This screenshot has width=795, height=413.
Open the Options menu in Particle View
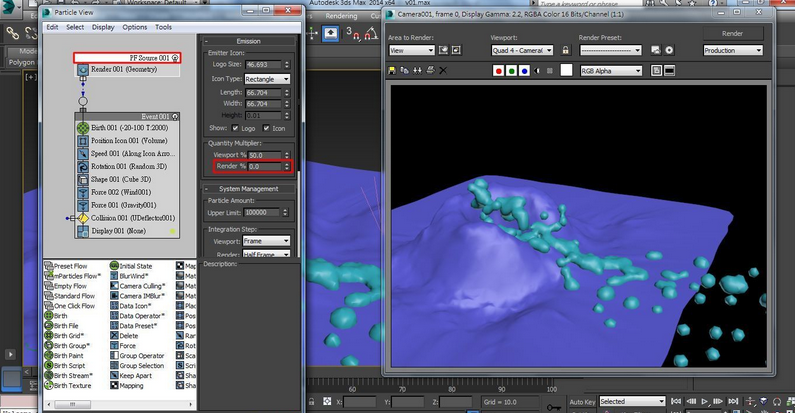(x=135, y=27)
